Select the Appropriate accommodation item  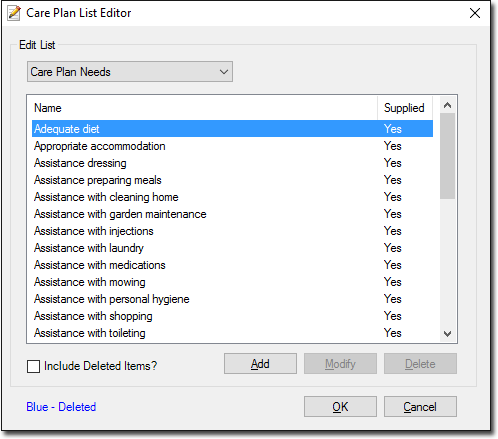[232, 146]
